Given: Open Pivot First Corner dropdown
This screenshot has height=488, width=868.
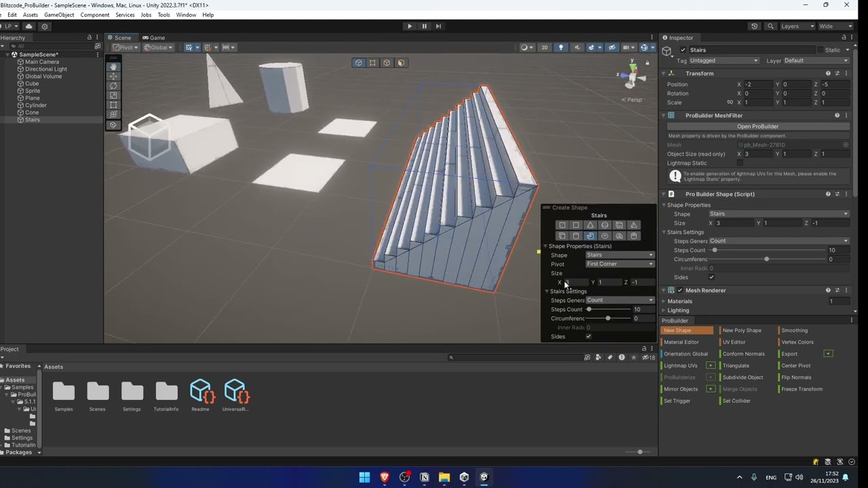Looking at the screenshot, I should pos(620,264).
